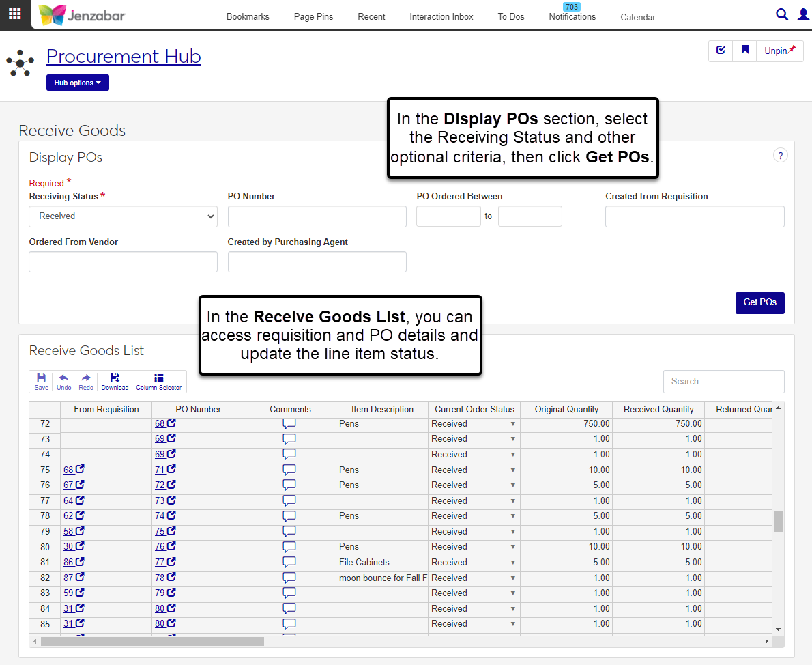Open PO number 77 link
The image size is (812, 665).
pos(160,563)
